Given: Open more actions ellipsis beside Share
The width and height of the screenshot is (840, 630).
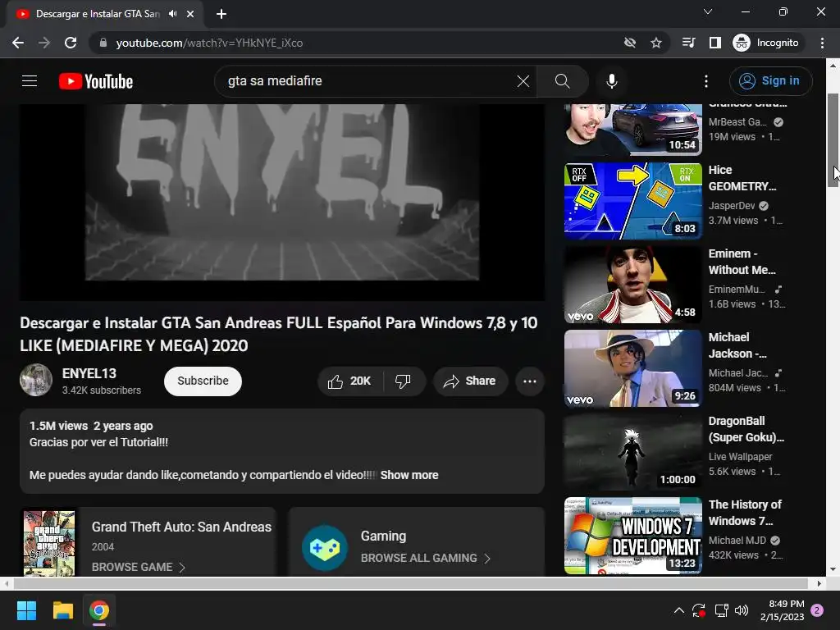Looking at the screenshot, I should point(530,381).
